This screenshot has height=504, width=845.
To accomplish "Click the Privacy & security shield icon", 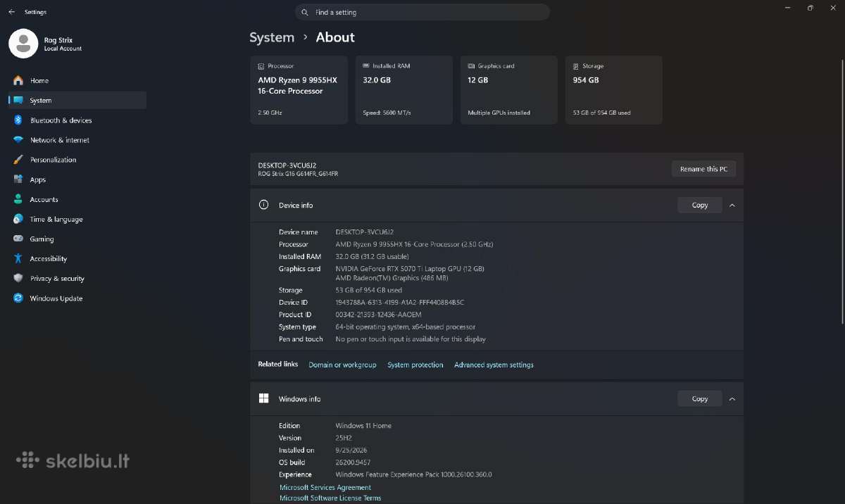I will click(x=18, y=279).
